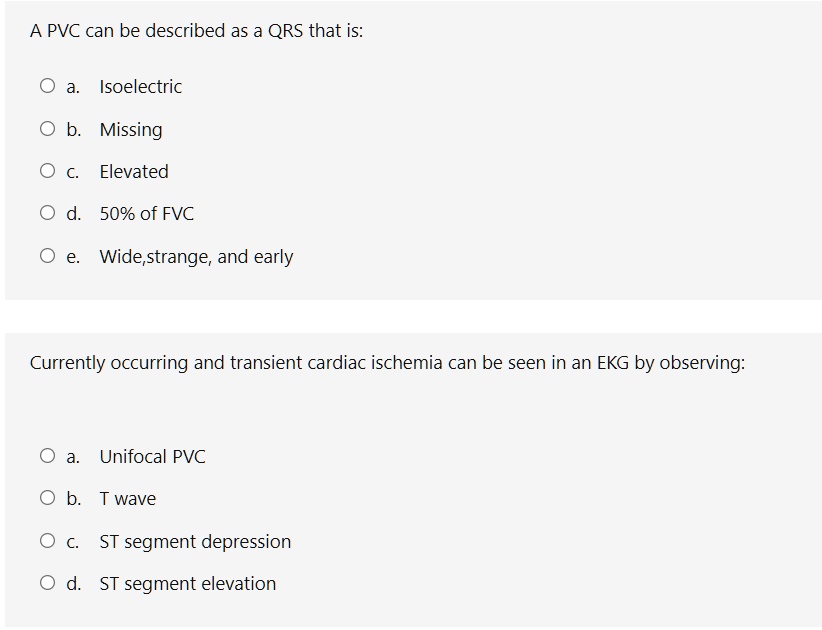Select radio button for 50% of FVC
This screenshot has height=630, width=822.
point(48,214)
